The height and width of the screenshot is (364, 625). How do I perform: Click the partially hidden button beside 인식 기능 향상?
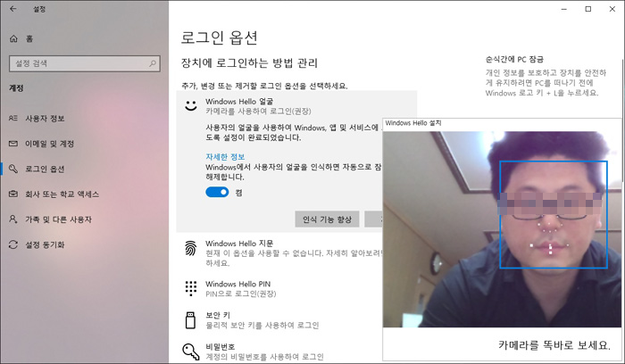(373, 219)
